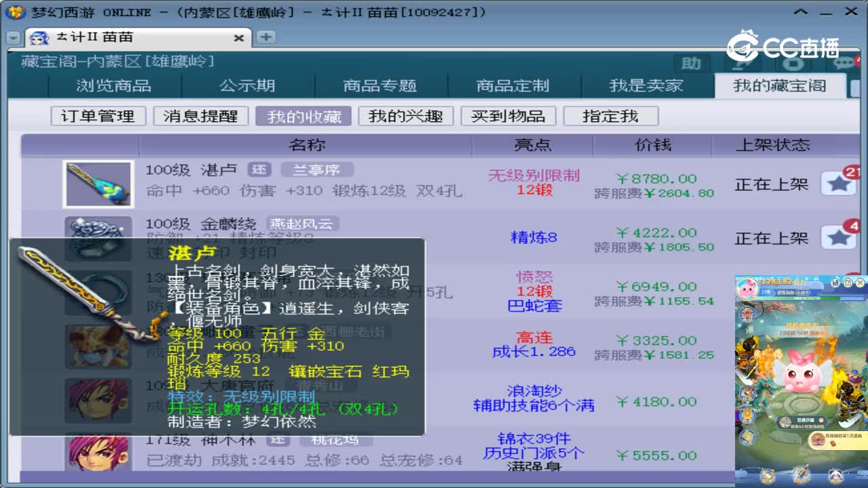
Task: Switch to the 浏览商品 tab
Action: [114, 85]
